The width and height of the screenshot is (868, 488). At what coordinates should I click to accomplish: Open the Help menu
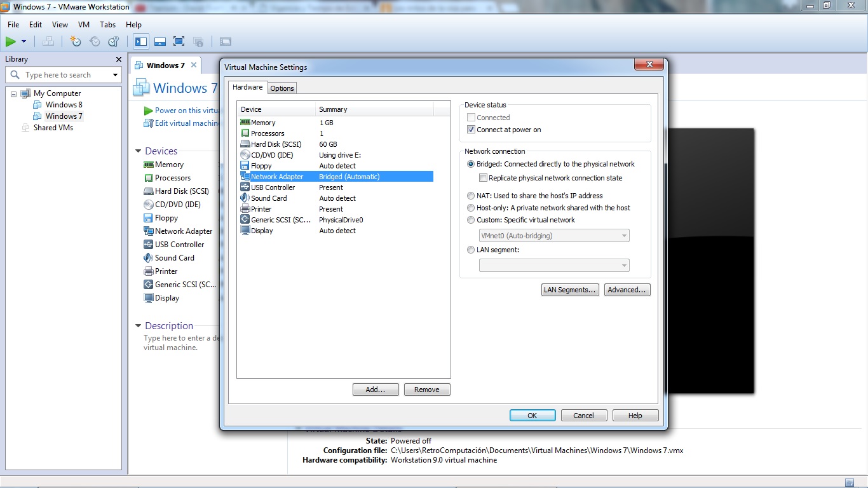click(x=133, y=25)
